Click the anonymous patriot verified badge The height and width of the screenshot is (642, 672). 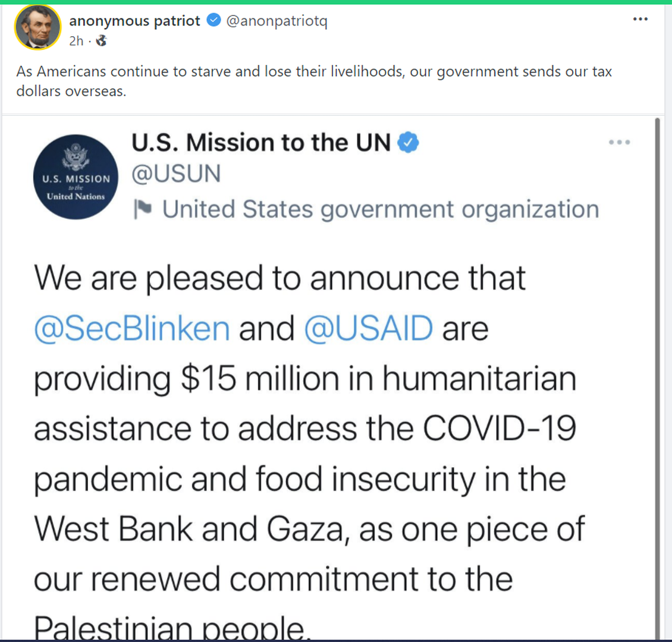213,21
